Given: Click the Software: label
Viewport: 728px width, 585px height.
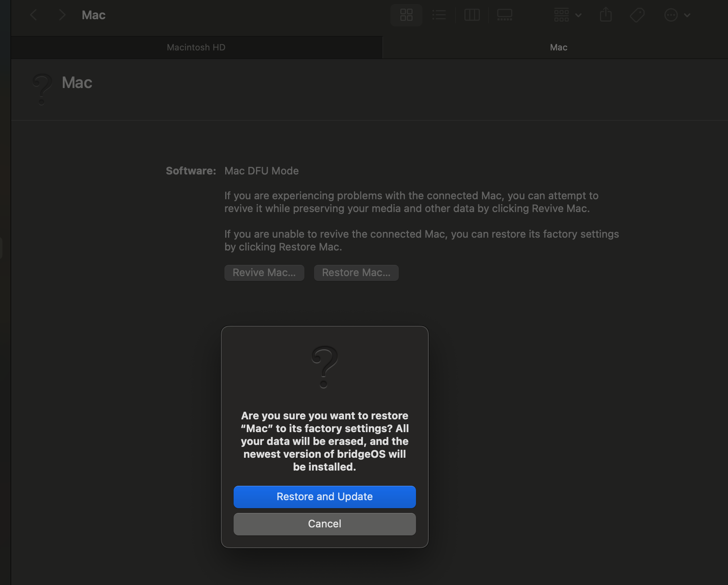Looking at the screenshot, I should coord(191,171).
